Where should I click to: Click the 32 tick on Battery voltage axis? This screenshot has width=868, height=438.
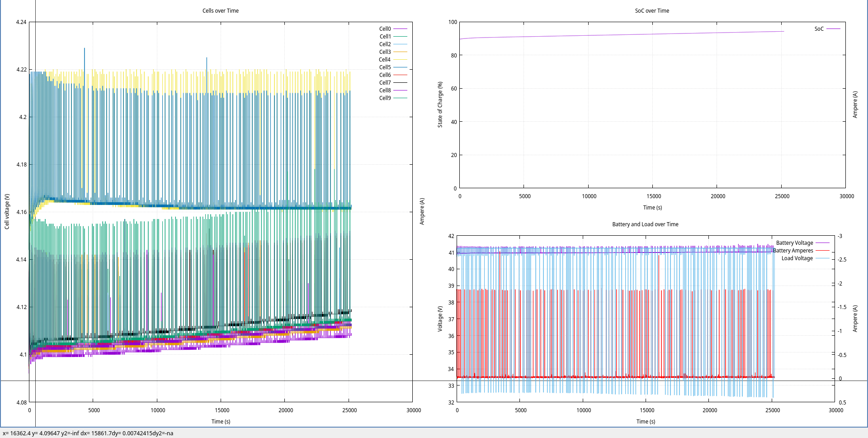click(x=451, y=402)
